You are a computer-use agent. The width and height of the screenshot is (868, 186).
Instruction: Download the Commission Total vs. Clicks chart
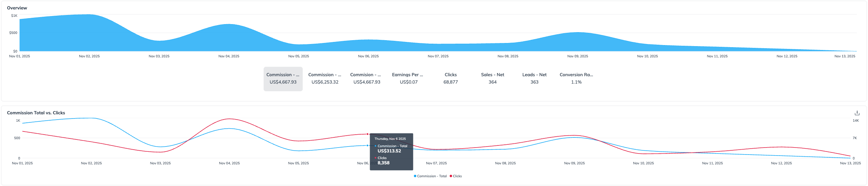tap(857, 113)
